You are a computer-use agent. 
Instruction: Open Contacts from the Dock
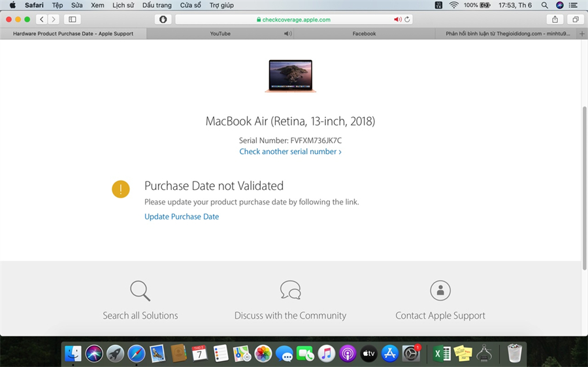pyautogui.click(x=178, y=353)
